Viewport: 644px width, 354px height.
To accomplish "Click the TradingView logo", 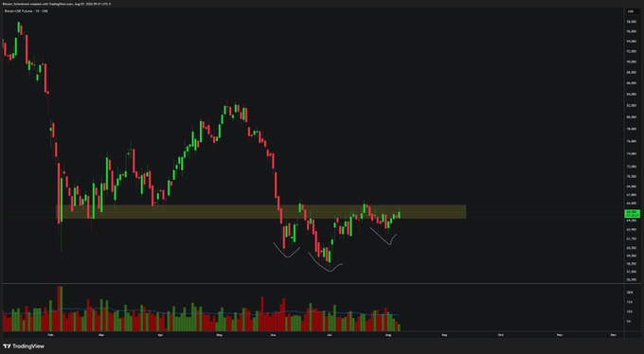I will tap(24, 346).
